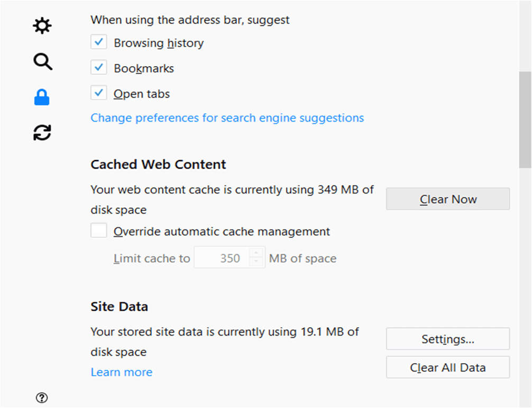
Task: Click the cache limit up arrow
Action: click(x=256, y=253)
